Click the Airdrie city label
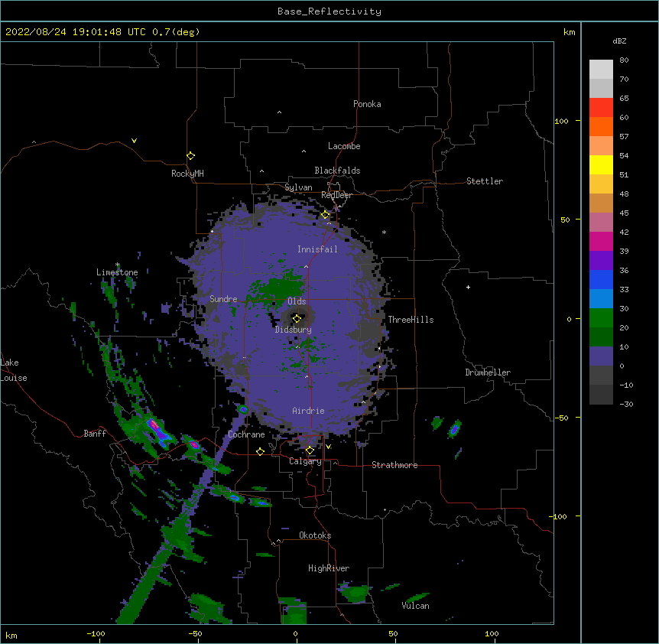 coord(308,411)
